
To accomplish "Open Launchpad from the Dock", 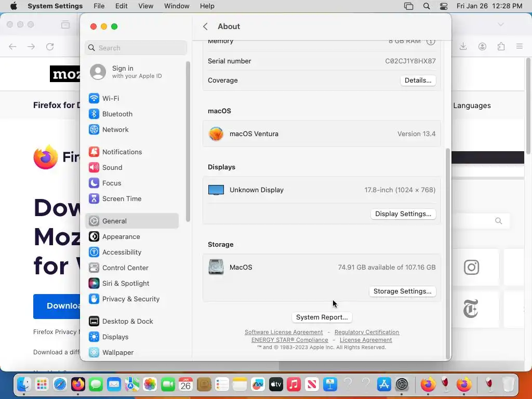I will coord(42,384).
